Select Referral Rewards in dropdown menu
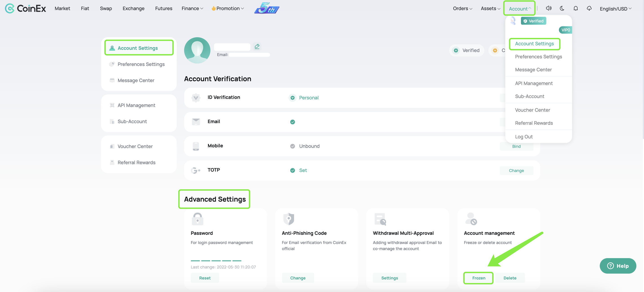Viewport: 644px width, 292px height. (534, 123)
